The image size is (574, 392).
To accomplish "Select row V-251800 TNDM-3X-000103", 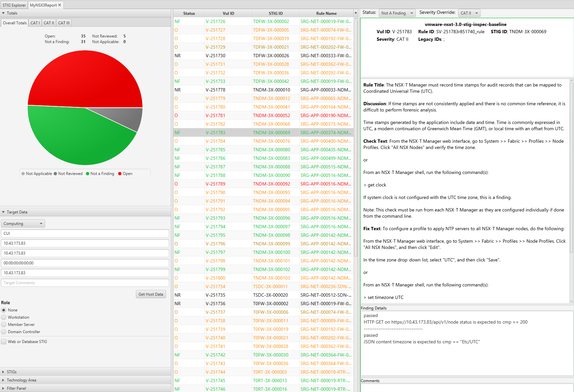I will 263,278.
